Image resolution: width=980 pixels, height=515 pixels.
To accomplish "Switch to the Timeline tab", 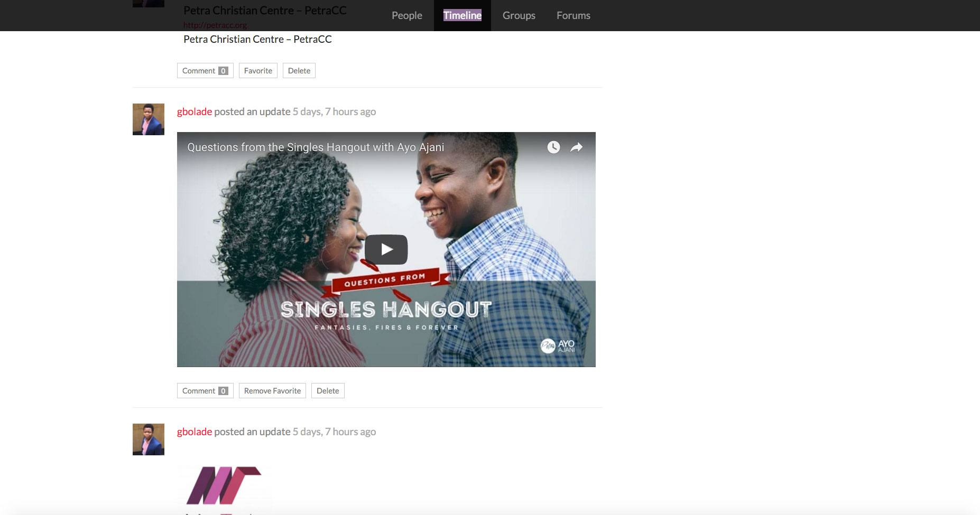I will (x=463, y=15).
